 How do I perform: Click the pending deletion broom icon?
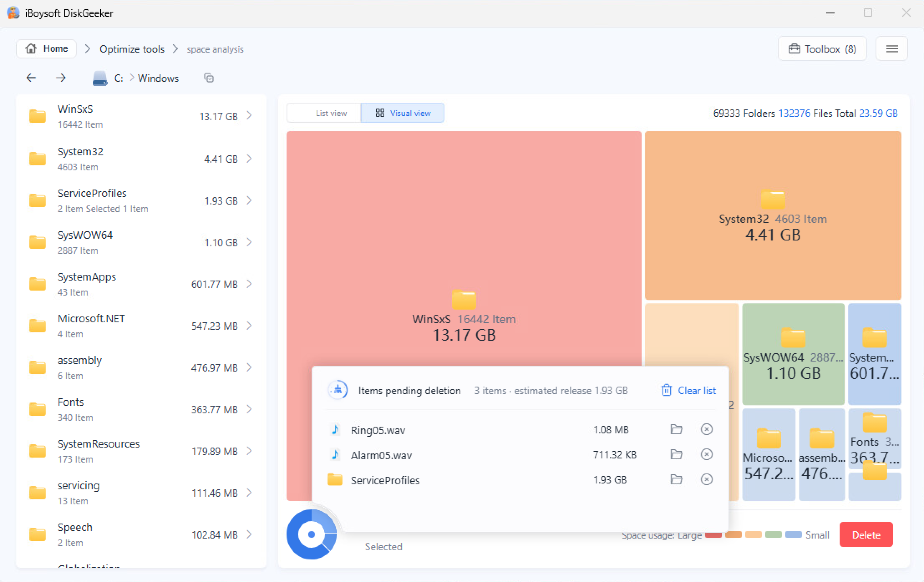(338, 390)
